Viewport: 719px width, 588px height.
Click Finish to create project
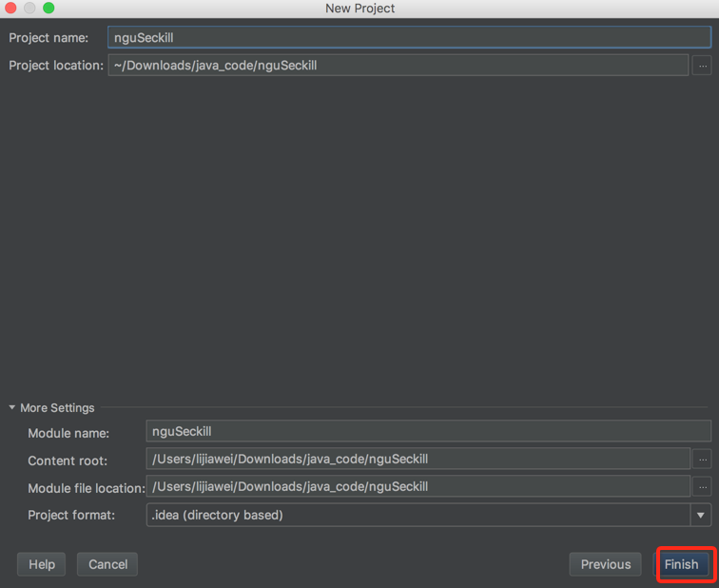click(681, 564)
